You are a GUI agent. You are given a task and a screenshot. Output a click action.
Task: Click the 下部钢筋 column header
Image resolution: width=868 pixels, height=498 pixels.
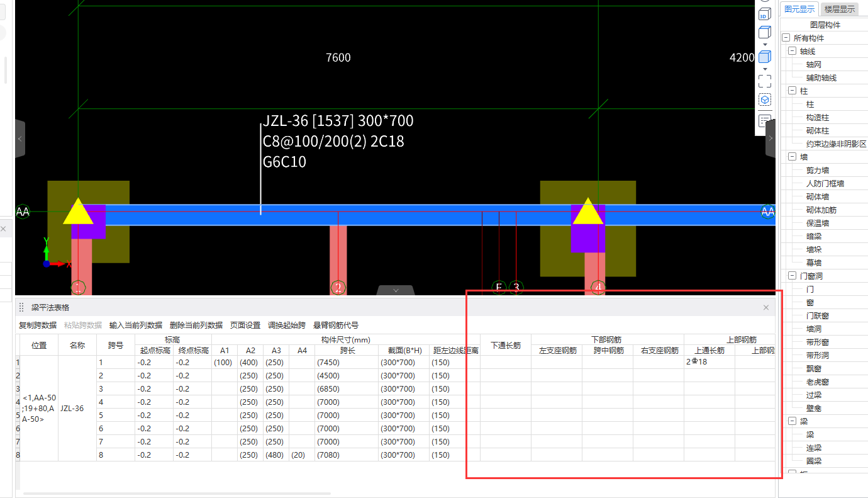click(608, 339)
